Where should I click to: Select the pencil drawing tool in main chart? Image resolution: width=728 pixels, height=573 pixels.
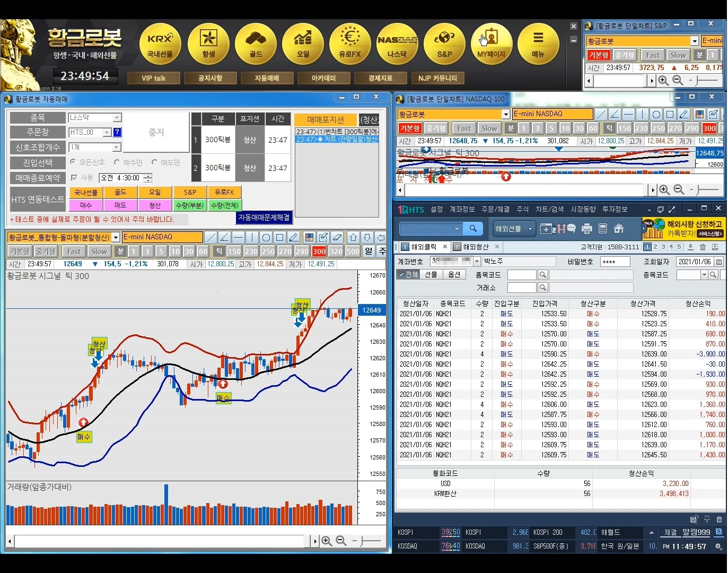click(x=294, y=237)
